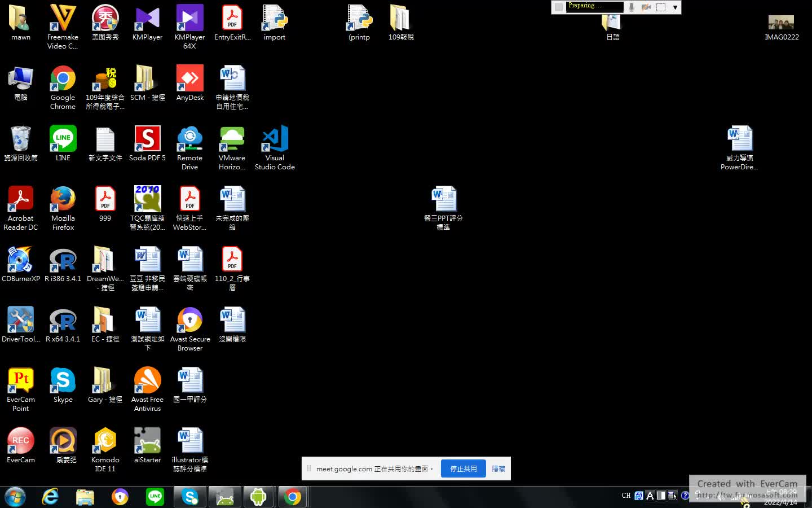Switch to Chrome on the taskbar
The height and width of the screenshot is (508, 812).
(293, 497)
